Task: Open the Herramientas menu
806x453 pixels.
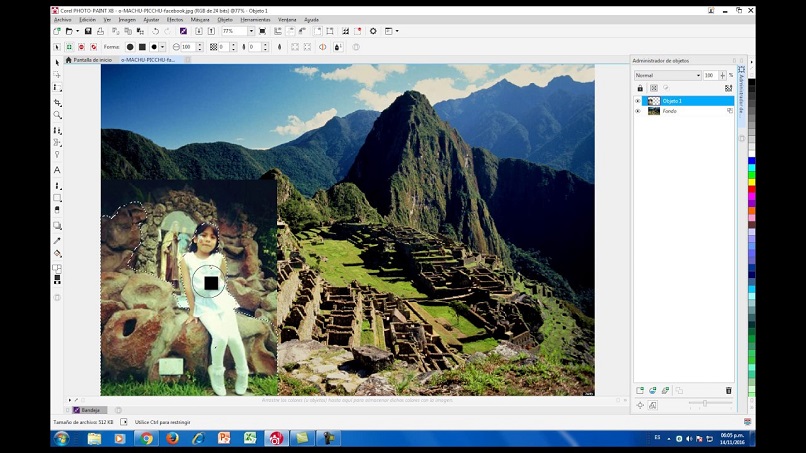Action: pyautogui.click(x=255, y=20)
